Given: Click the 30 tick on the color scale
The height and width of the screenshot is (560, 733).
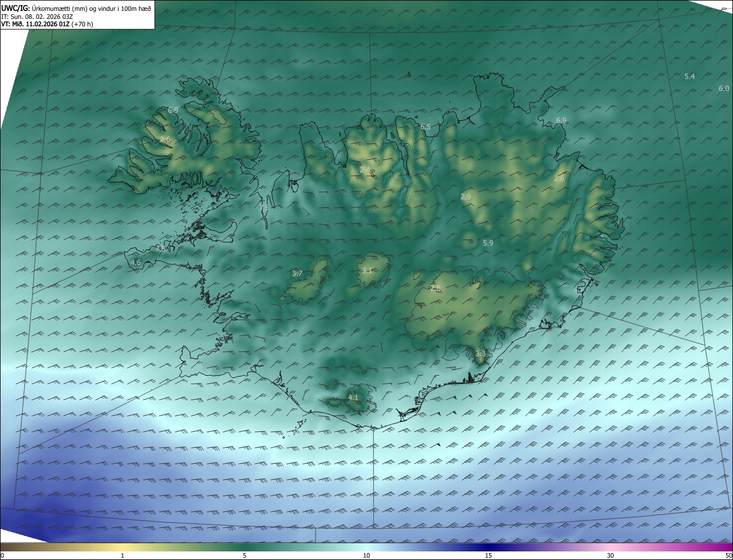Looking at the screenshot, I should (x=610, y=555).
